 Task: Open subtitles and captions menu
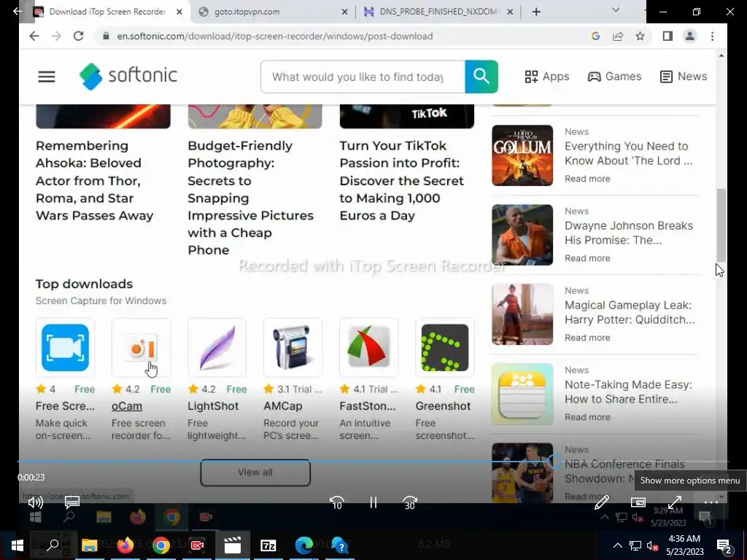click(72, 502)
